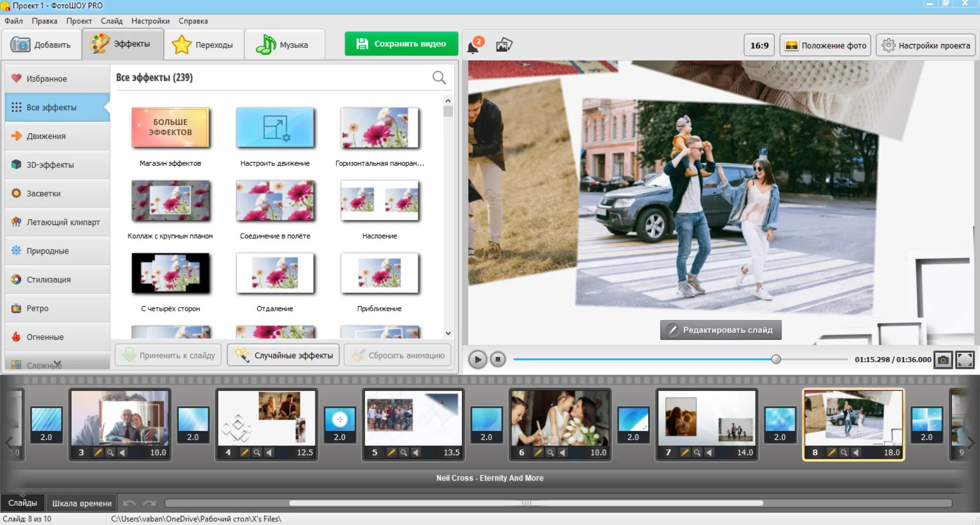Select the Настроить движение effect
The width and height of the screenshot is (980, 525).
[x=275, y=128]
